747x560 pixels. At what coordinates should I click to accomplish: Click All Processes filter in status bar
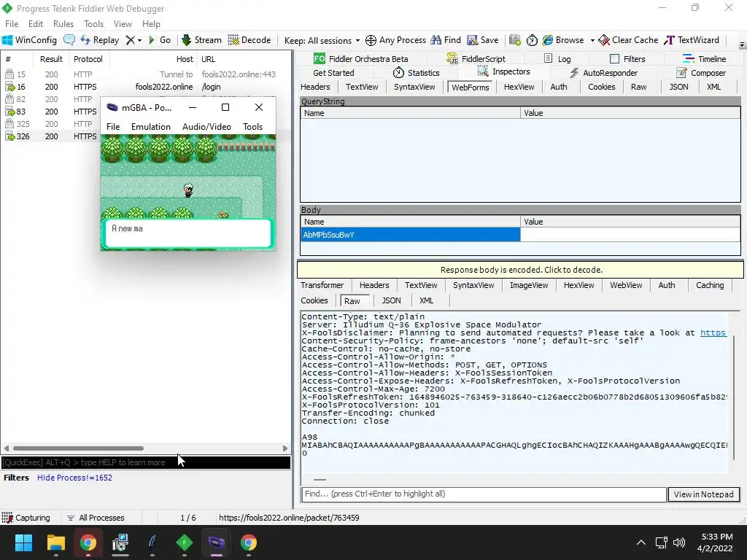click(x=96, y=518)
